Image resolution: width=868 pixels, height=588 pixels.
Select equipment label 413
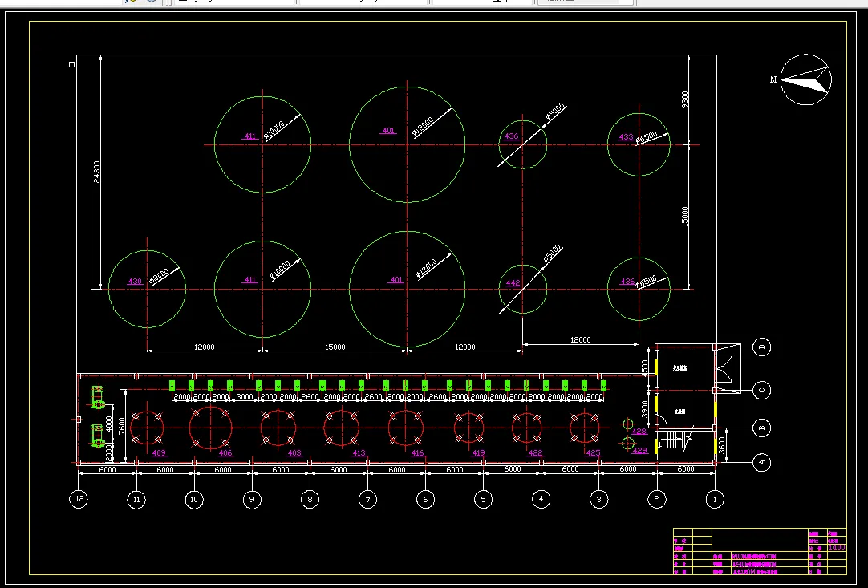(359, 453)
